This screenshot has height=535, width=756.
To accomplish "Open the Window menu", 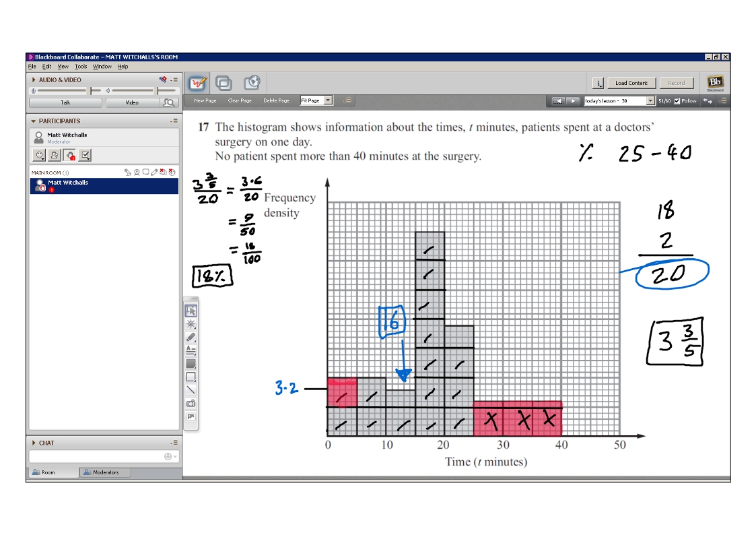I will point(102,67).
